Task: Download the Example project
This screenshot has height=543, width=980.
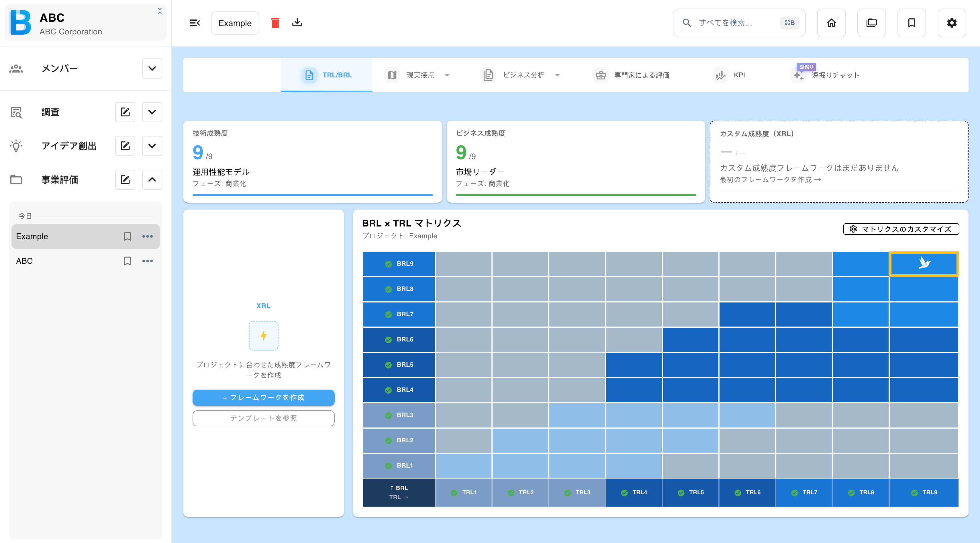Action: click(x=297, y=22)
